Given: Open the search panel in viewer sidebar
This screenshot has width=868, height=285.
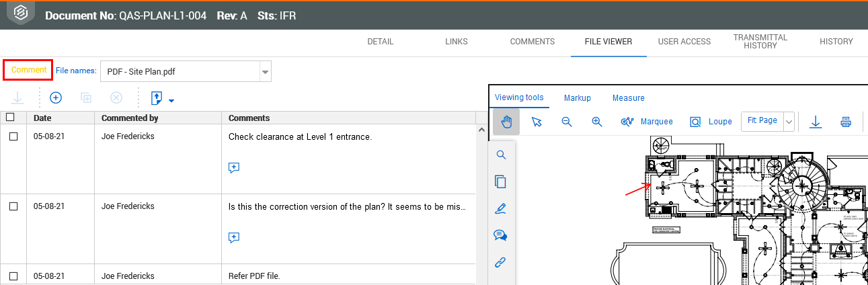Looking at the screenshot, I should [501, 155].
